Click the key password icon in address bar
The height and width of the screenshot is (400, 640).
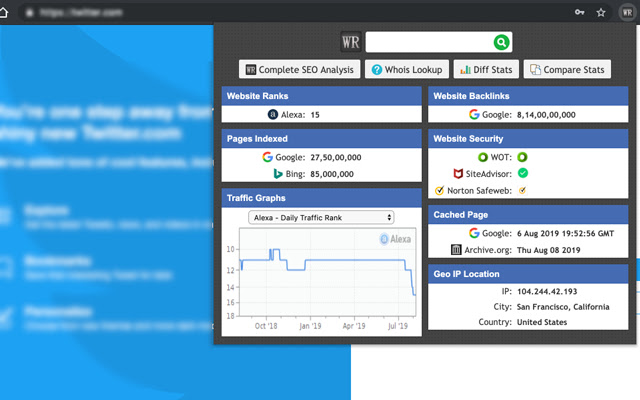tap(580, 12)
